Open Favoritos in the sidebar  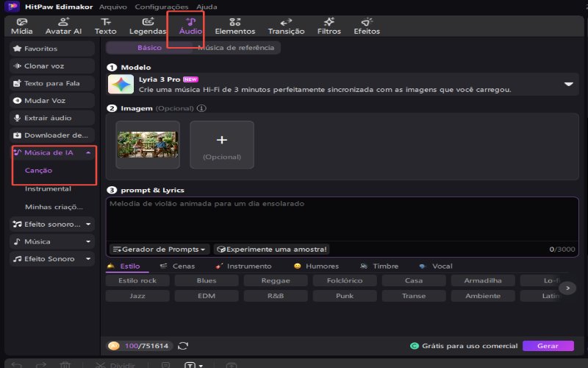click(x=51, y=49)
